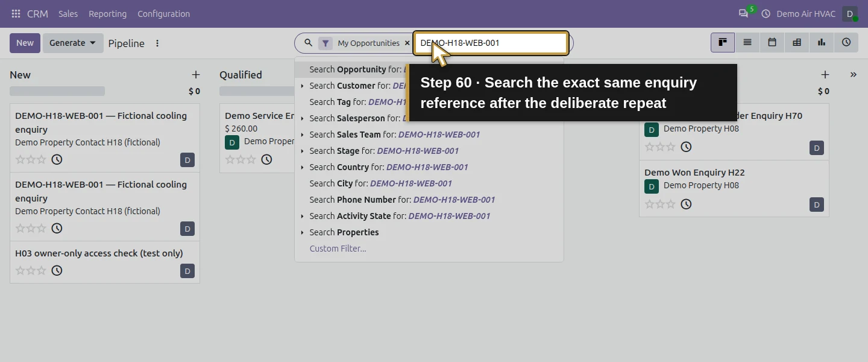Expand the Search Activity State suggestions arrow
The image size is (868, 362).
[302, 216]
